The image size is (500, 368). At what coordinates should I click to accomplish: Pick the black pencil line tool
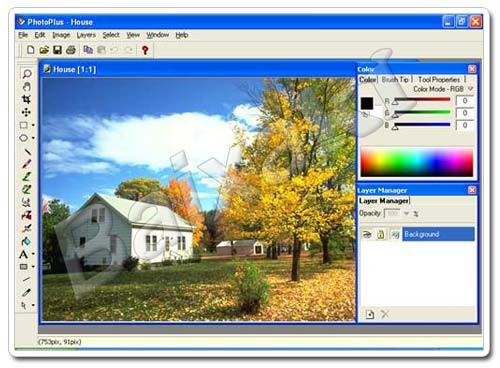[x=27, y=152]
